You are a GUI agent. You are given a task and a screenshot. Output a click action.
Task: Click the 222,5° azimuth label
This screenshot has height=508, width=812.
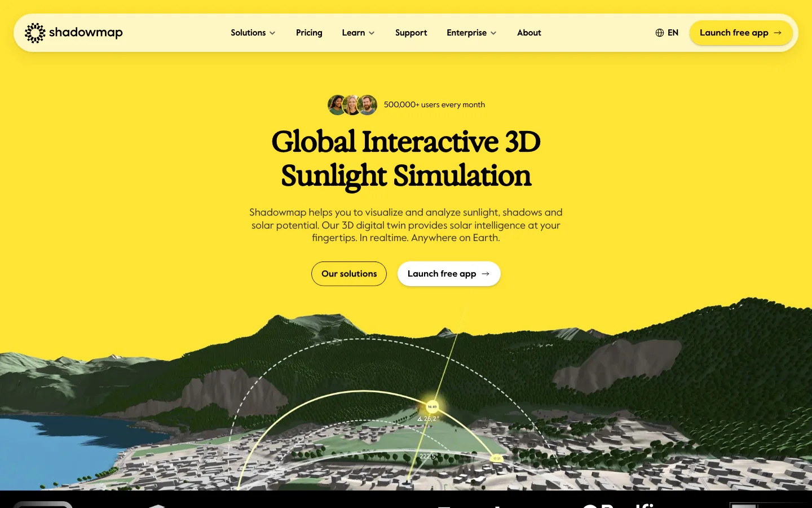pos(429,456)
